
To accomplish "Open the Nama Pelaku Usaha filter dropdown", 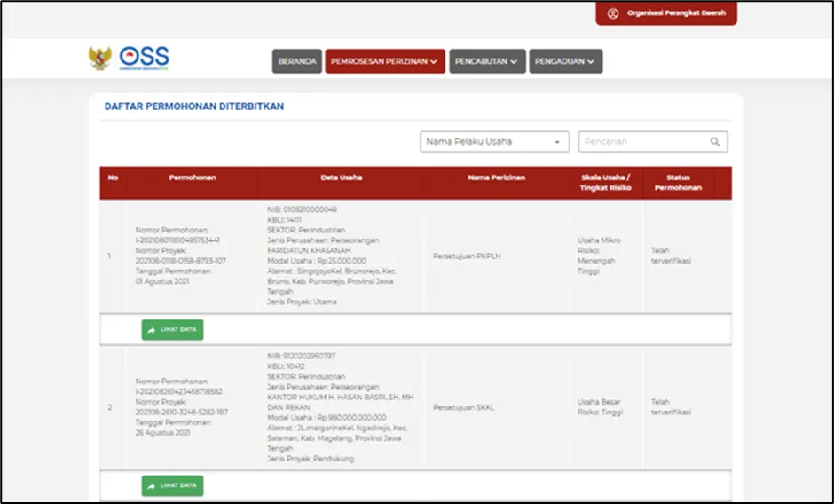I will click(x=494, y=142).
